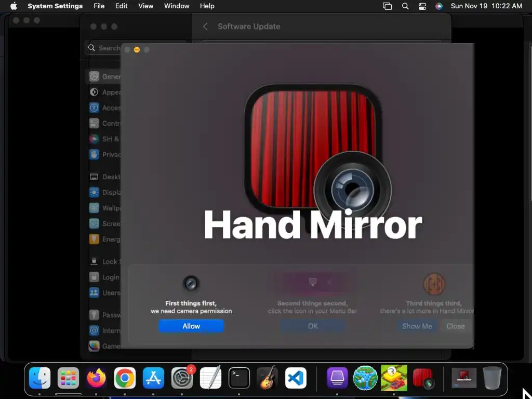Minimize the Hand Mirror welcome window

137,49
